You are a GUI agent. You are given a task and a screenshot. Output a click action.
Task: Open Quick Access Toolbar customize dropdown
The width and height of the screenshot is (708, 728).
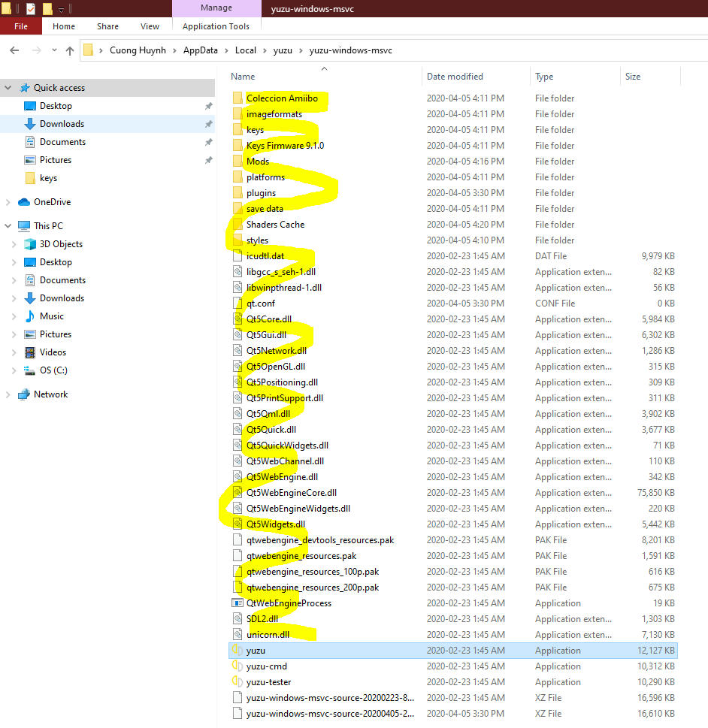coord(61,9)
